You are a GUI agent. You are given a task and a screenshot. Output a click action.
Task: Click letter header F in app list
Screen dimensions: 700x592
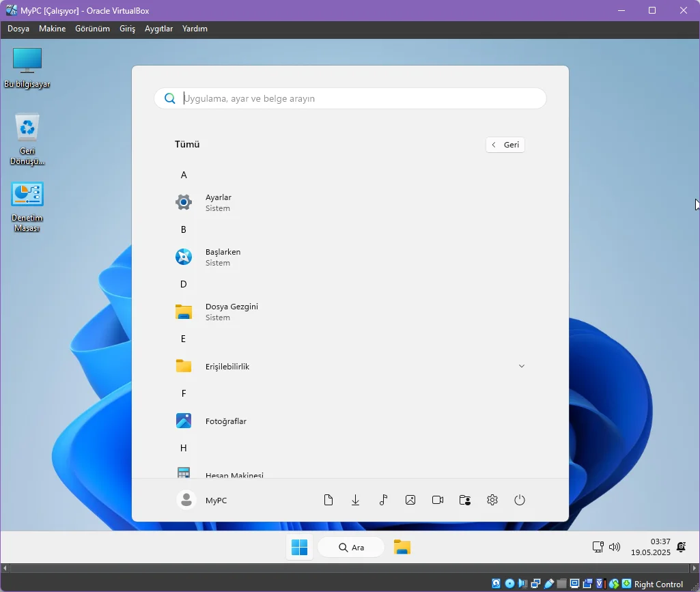(x=184, y=393)
